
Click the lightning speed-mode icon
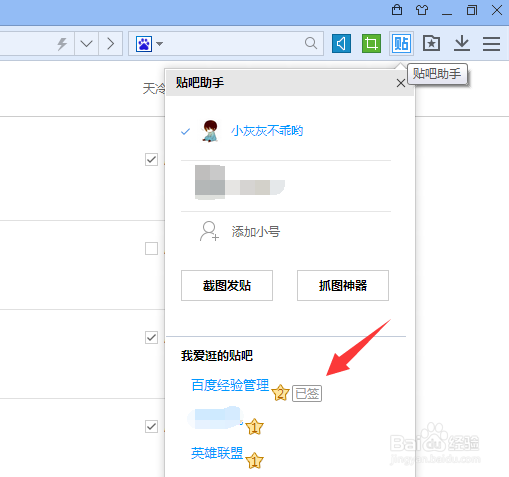click(62, 44)
